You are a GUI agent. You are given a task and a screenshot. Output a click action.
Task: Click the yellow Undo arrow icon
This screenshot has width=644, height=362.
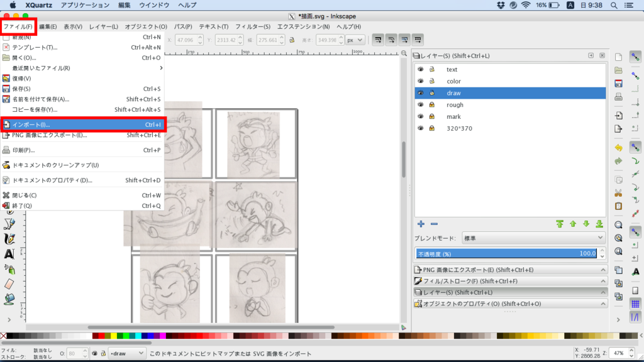(x=619, y=148)
